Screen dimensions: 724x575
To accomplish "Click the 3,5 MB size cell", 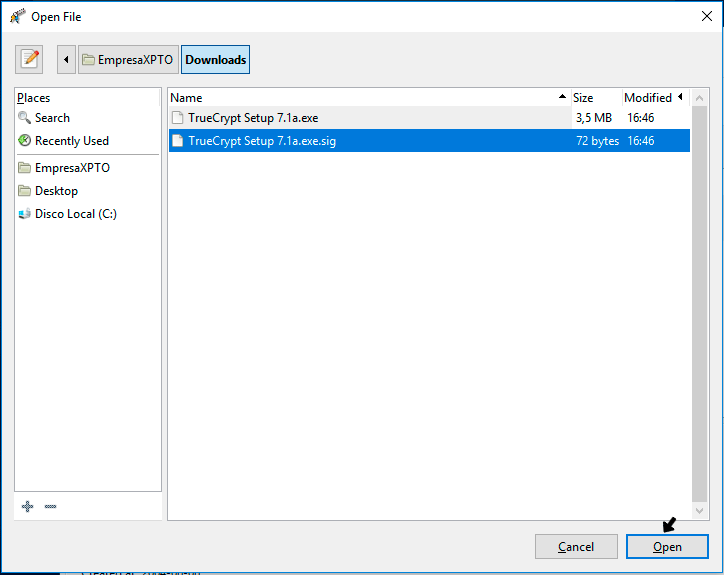I will coord(594,118).
